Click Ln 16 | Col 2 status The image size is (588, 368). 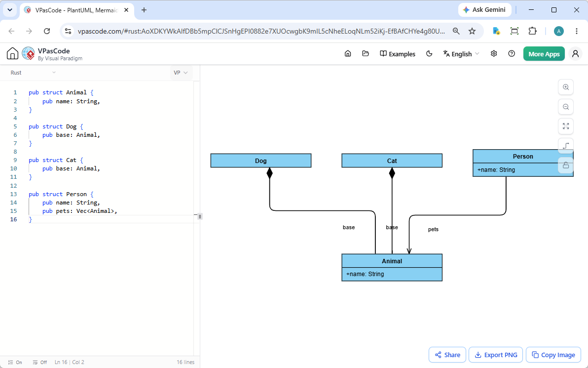[70, 363]
